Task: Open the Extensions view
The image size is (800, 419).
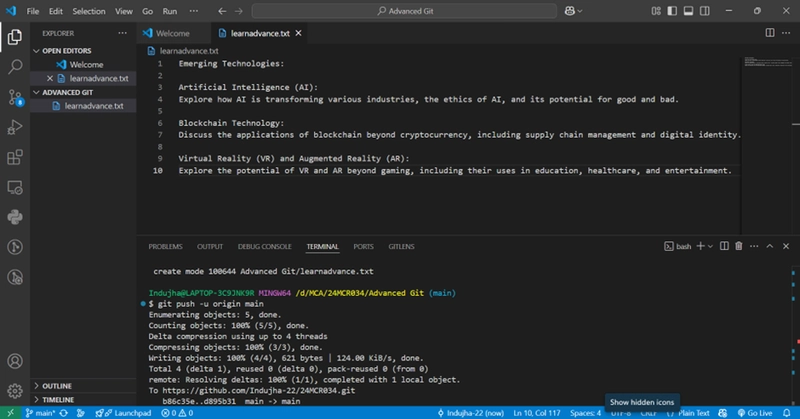Action: pyautogui.click(x=15, y=157)
